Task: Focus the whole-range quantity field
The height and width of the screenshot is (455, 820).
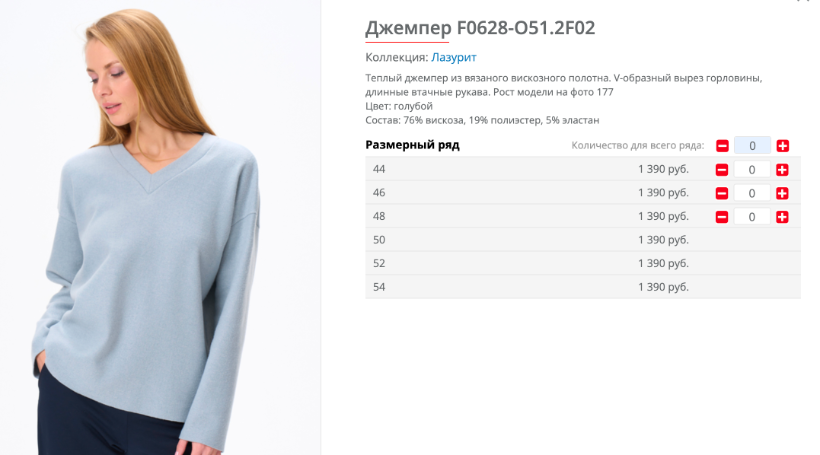Action: click(752, 145)
